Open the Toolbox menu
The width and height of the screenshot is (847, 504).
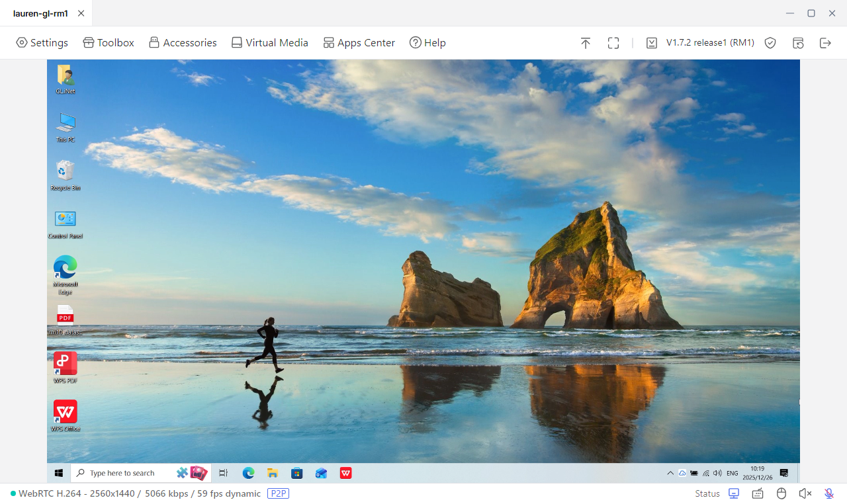109,43
